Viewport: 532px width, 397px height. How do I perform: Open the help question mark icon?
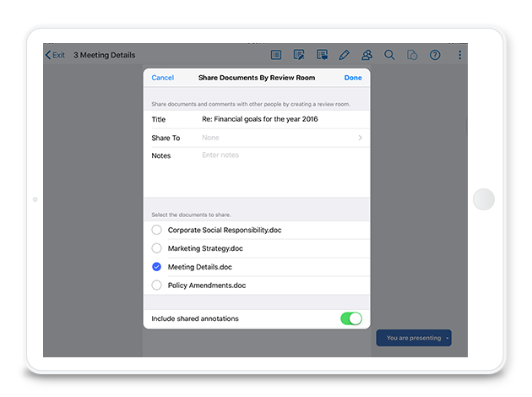435,55
